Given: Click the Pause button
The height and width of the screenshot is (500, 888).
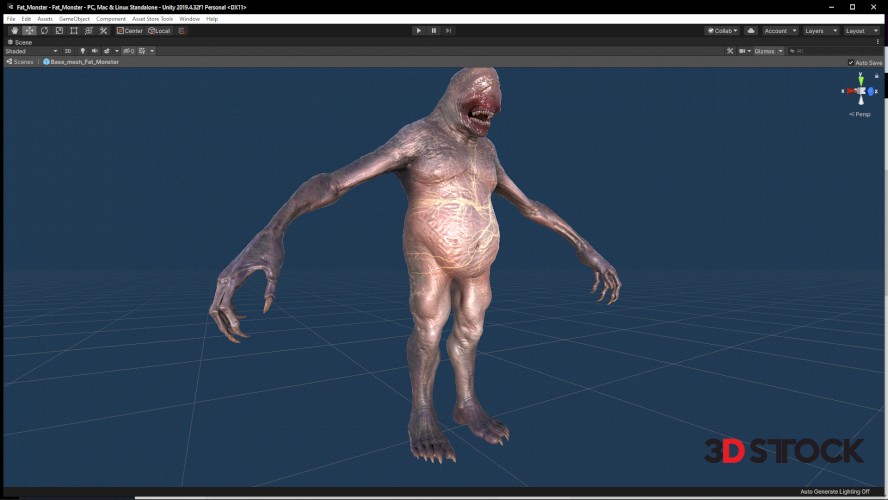Looking at the screenshot, I should point(434,31).
